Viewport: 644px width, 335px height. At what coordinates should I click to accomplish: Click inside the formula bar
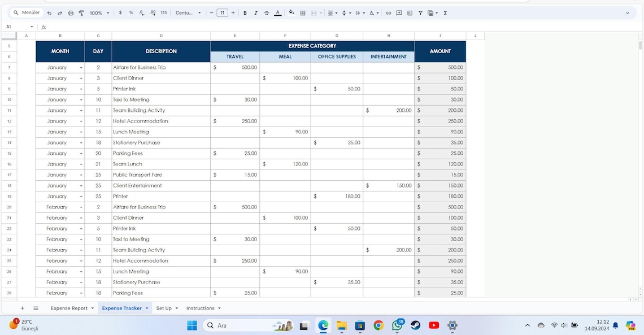[x=169, y=26]
